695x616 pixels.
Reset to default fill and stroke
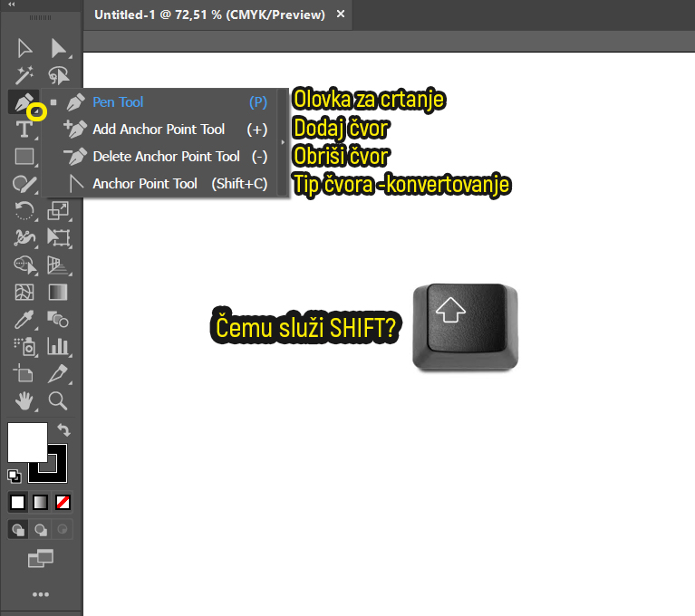click(x=14, y=476)
